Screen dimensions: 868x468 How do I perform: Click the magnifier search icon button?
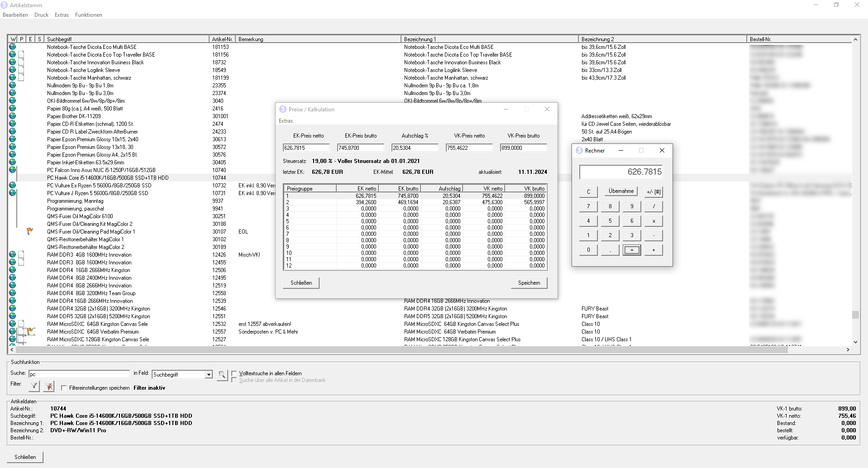tap(222, 375)
